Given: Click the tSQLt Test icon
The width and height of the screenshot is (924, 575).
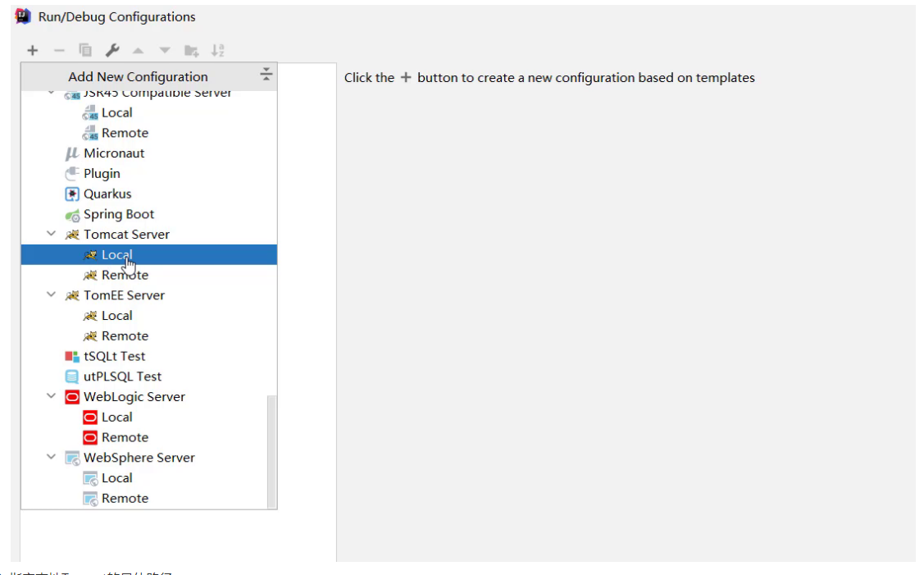Looking at the screenshot, I should [x=72, y=356].
